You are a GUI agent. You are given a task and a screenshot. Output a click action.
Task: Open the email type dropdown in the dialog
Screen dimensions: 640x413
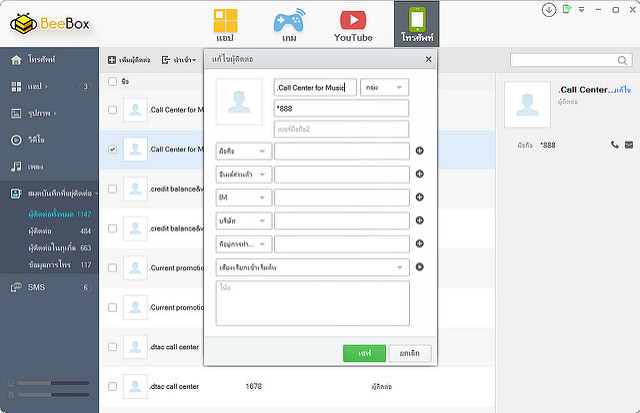coord(243,174)
